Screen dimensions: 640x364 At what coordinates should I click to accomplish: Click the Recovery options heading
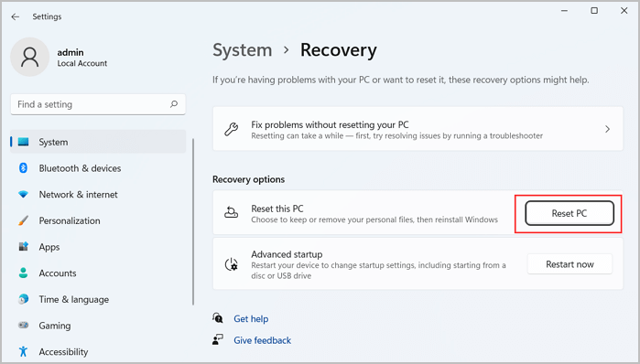point(248,179)
